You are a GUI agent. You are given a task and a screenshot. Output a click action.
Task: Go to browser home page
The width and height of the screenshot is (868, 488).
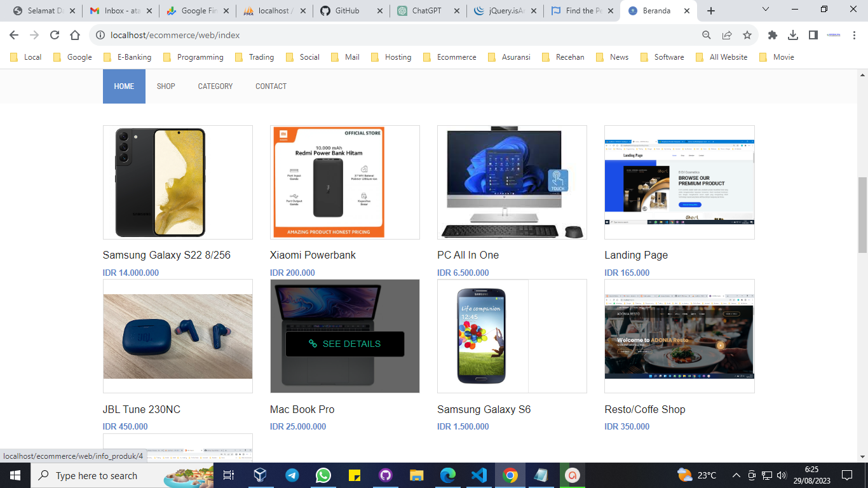(75, 35)
